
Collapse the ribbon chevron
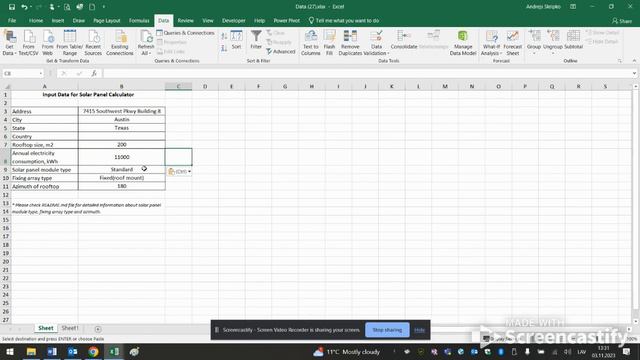634,61
